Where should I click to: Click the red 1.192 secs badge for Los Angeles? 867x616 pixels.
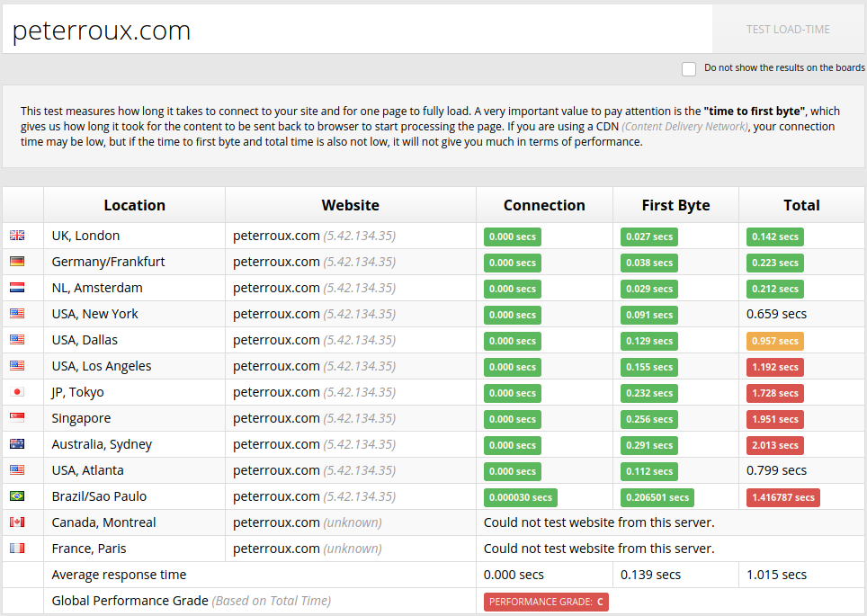point(775,367)
